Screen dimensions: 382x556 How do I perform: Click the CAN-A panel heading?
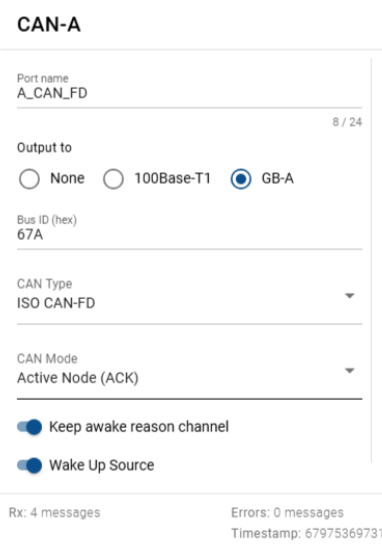coord(49,25)
